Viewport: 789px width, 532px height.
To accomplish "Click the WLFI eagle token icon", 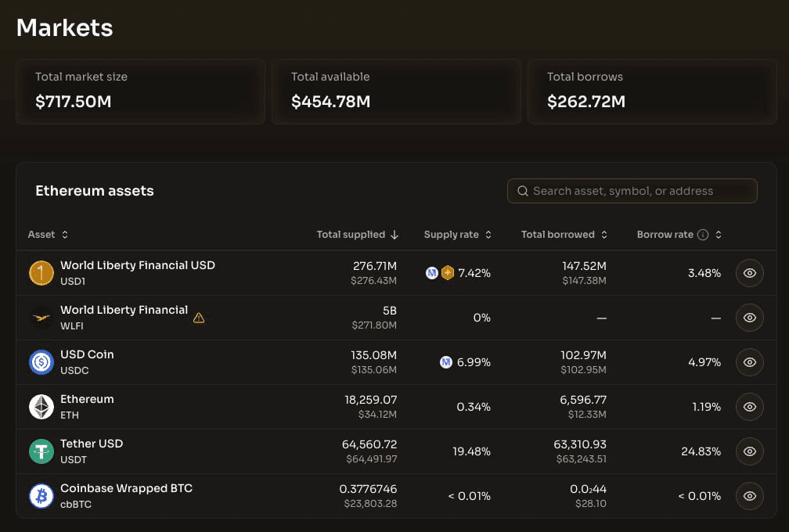I will [x=41, y=318].
